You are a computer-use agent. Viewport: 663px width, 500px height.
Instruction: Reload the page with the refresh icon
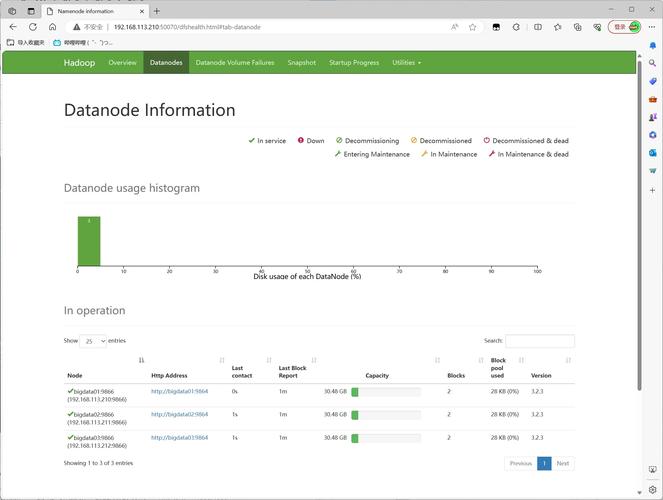tap(33, 27)
